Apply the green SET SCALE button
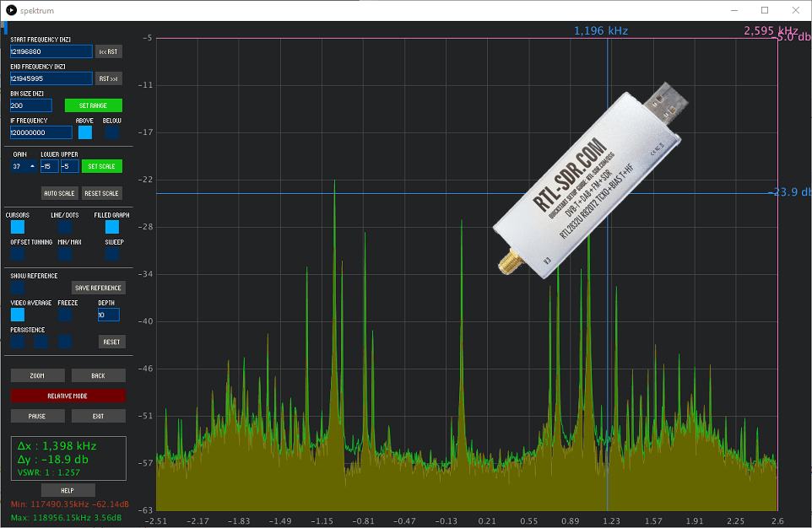Screen dimensions: 812x528 pos(102,166)
